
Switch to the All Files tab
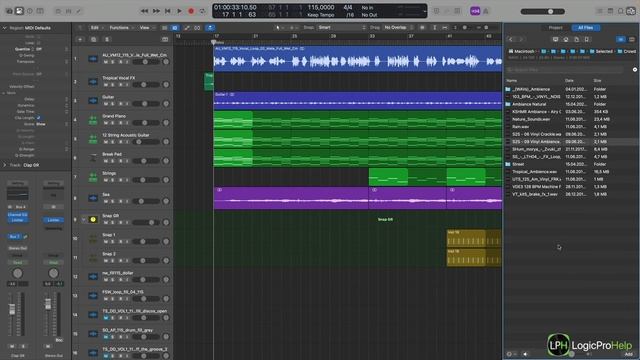coord(585,28)
